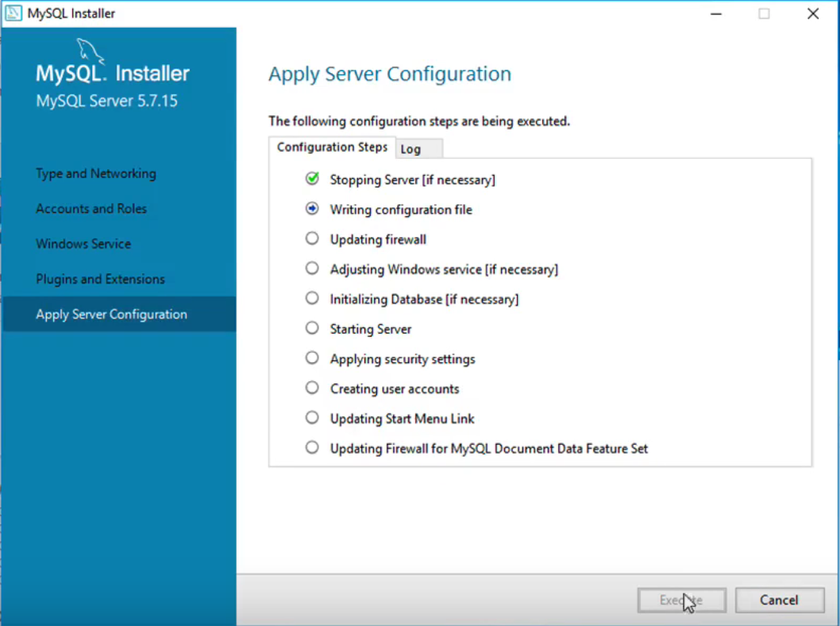Click the Writing configuration file status indicator

[x=312, y=208]
